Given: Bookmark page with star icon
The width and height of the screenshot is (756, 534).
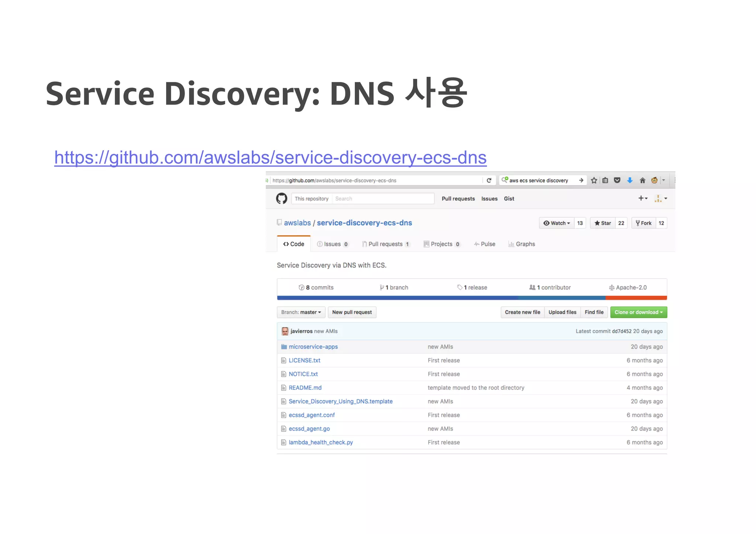Looking at the screenshot, I should click(594, 180).
